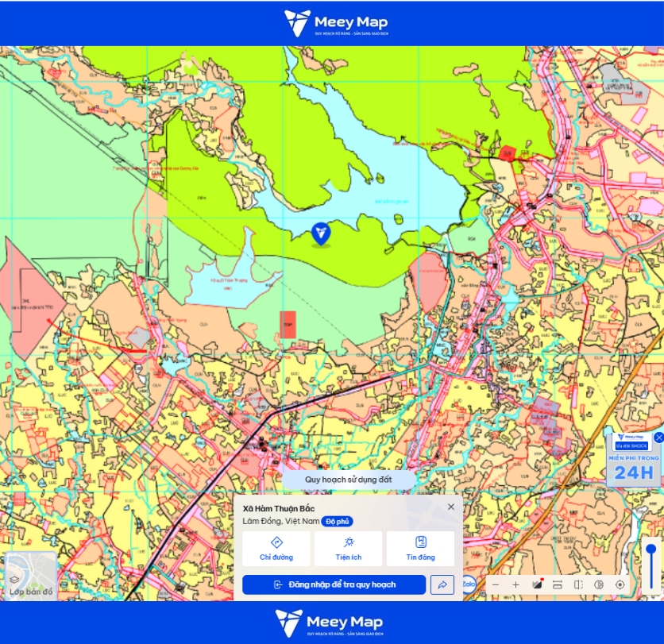The height and width of the screenshot is (644, 664).
Task: Click the Xã Hàm Thuận Bắc title text
Action: click(279, 508)
